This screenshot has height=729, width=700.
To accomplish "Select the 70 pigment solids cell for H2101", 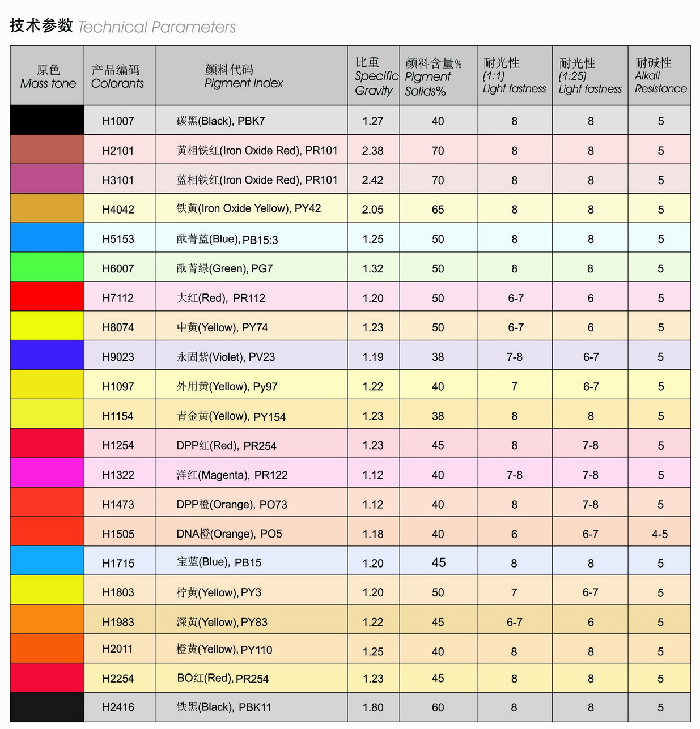I will coord(438,150).
